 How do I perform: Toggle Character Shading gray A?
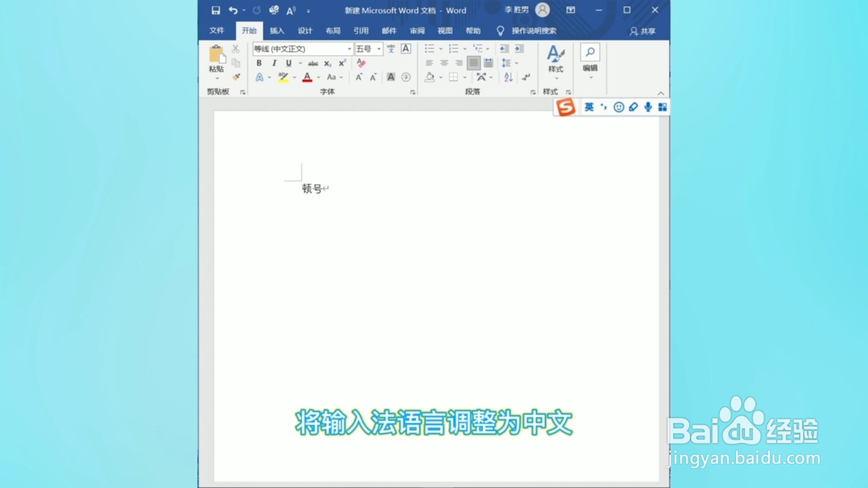391,77
